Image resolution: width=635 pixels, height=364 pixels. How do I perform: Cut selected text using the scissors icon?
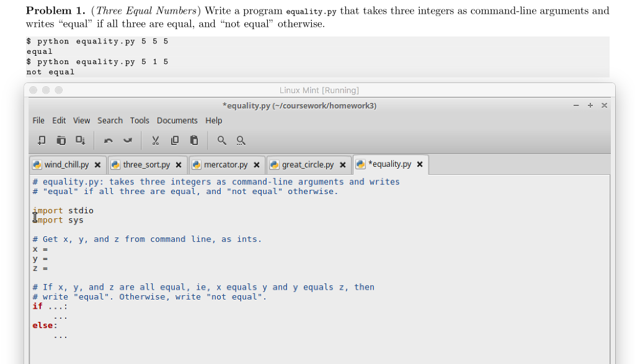[x=155, y=140]
